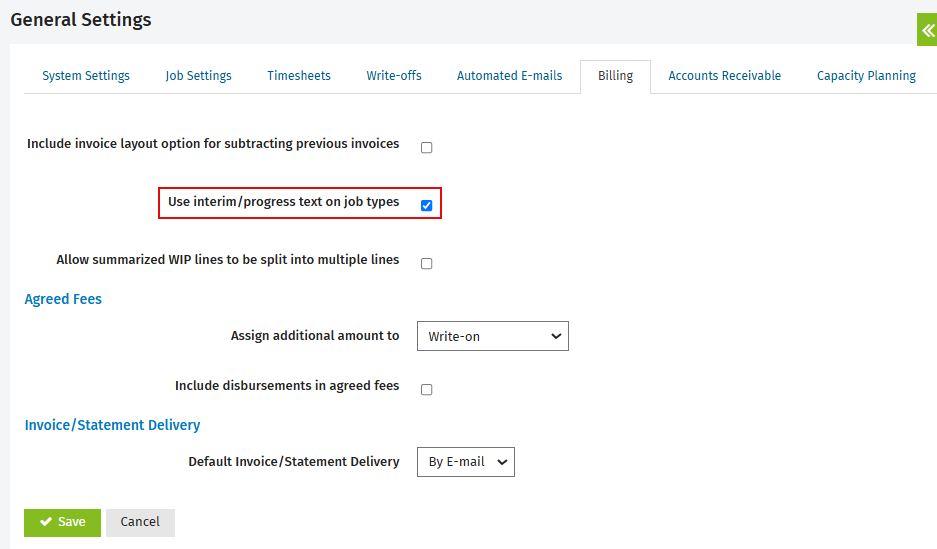The image size is (937, 549).
Task: Click the Invoice/Statement Delivery heading
Action: click(112, 425)
